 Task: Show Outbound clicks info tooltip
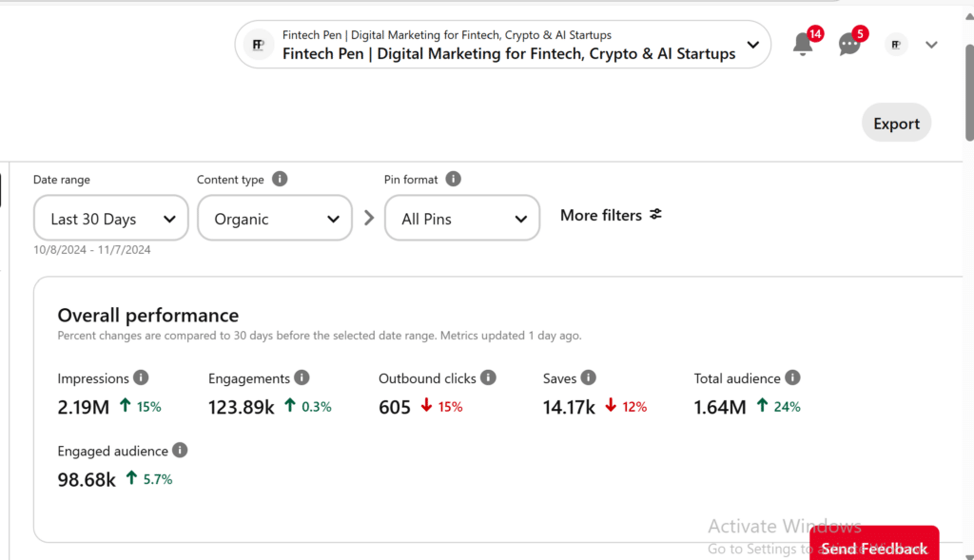(x=488, y=377)
